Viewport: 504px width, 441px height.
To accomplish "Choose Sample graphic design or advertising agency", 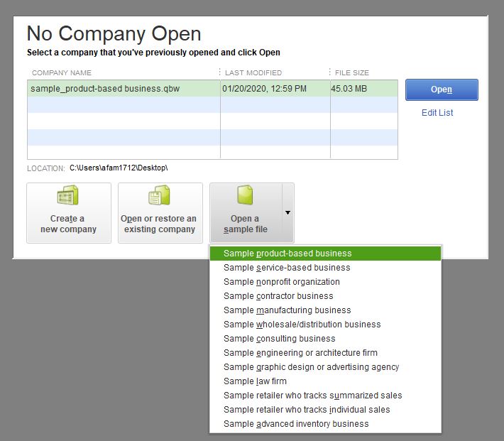I will click(x=325, y=367).
